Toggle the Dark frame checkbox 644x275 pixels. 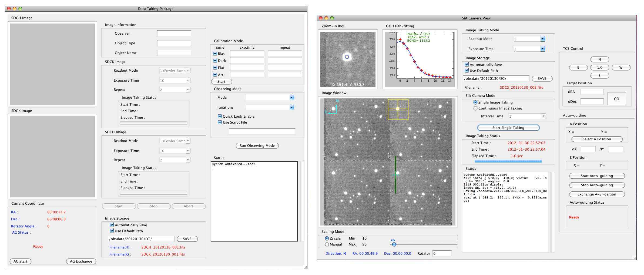[215, 61]
